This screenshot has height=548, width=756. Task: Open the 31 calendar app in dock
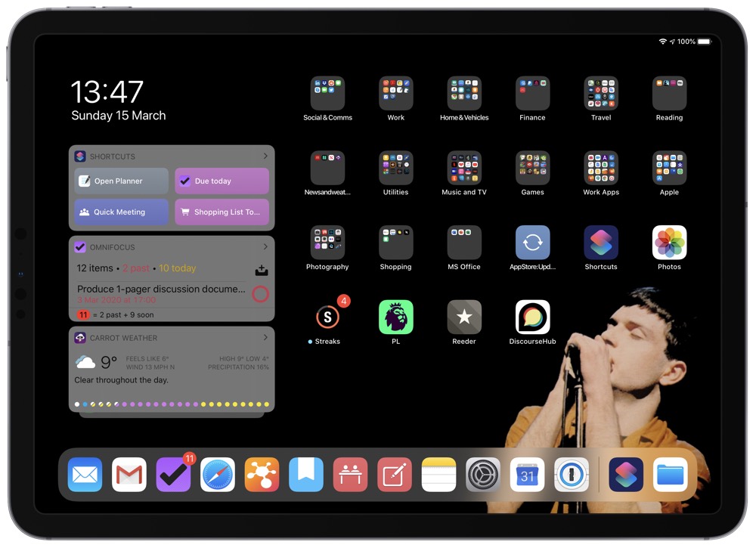(528, 475)
